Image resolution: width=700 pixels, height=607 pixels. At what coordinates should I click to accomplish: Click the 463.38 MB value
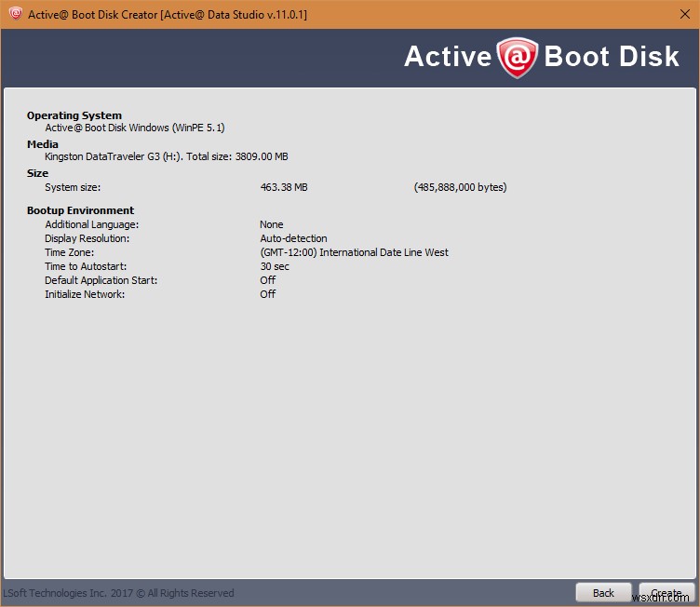(x=284, y=187)
